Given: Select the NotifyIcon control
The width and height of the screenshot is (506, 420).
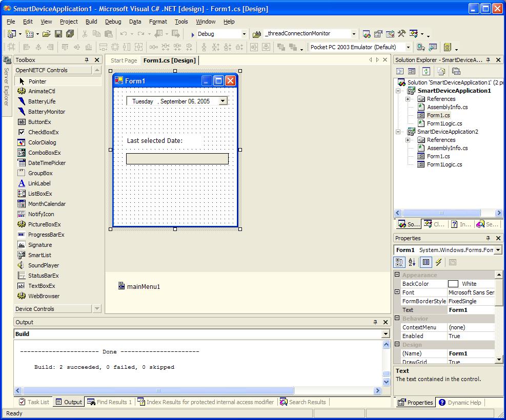Looking at the screenshot, I should (x=41, y=214).
